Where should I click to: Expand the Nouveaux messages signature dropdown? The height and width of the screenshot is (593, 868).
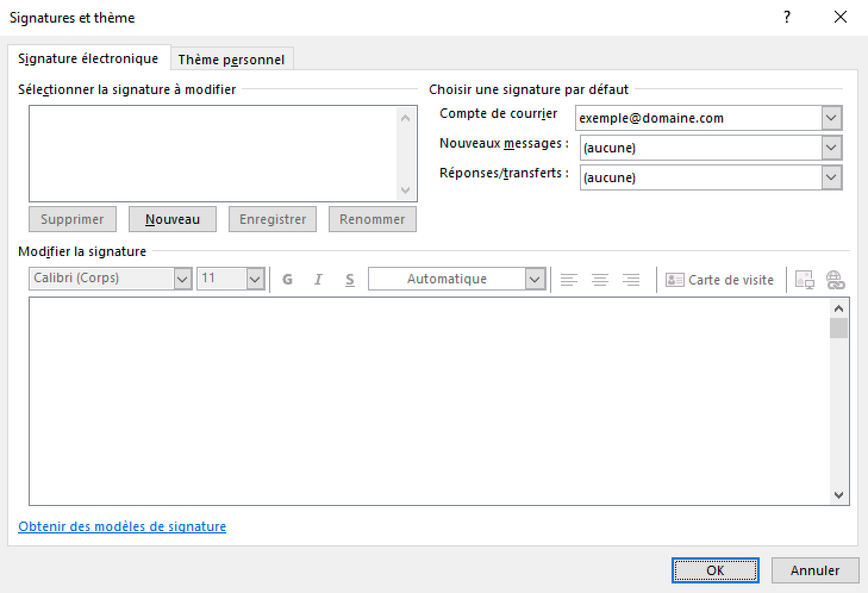[831, 148]
